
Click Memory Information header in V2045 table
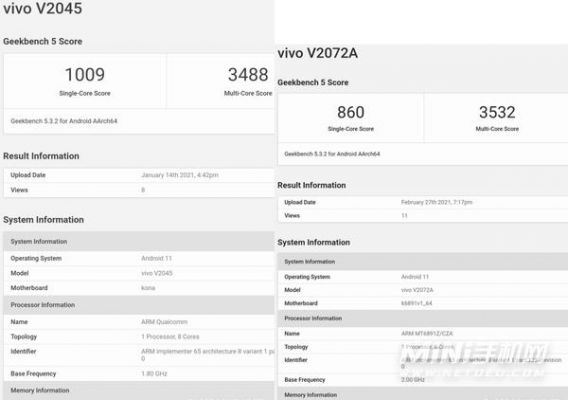(40, 391)
